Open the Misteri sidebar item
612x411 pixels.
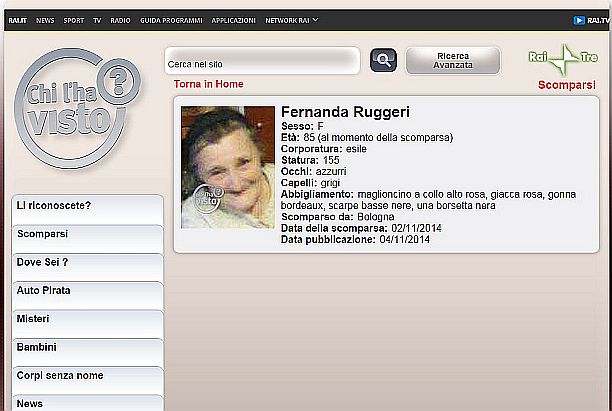point(88,324)
